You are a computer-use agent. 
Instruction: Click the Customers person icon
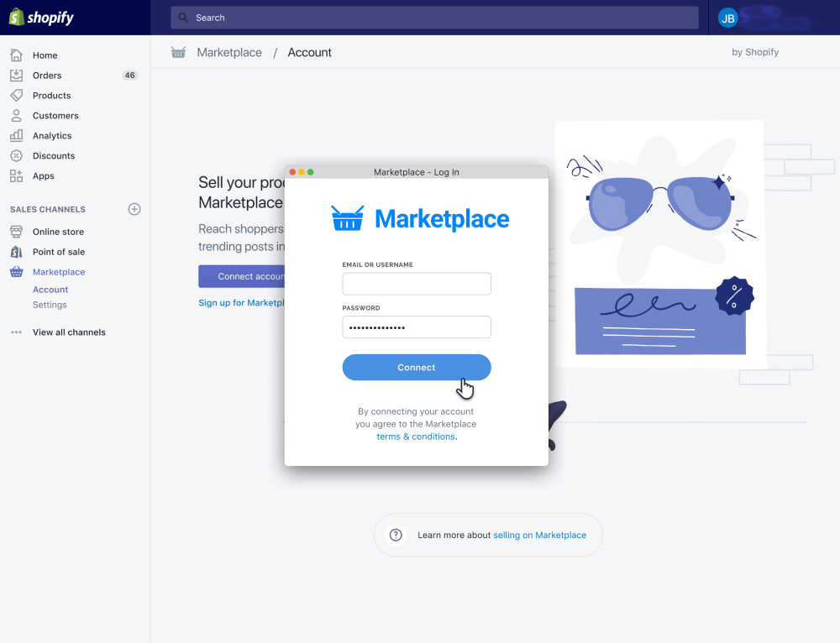17,116
